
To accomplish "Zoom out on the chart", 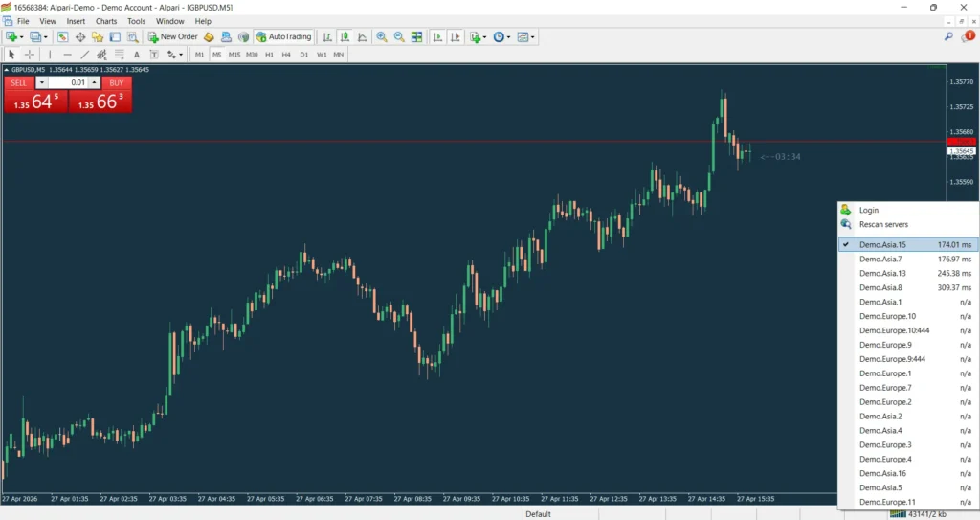I will point(399,37).
